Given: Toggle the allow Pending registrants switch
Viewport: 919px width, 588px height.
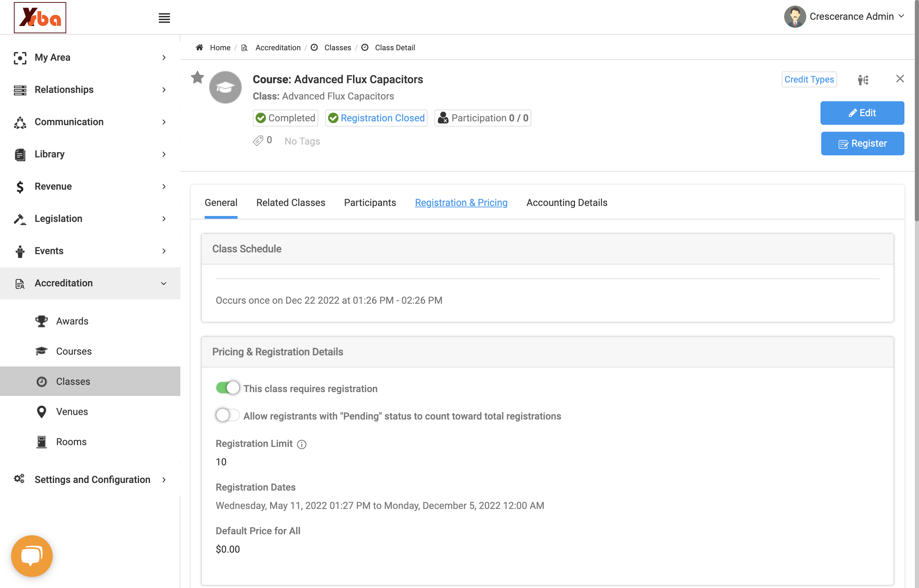Looking at the screenshot, I should [227, 415].
